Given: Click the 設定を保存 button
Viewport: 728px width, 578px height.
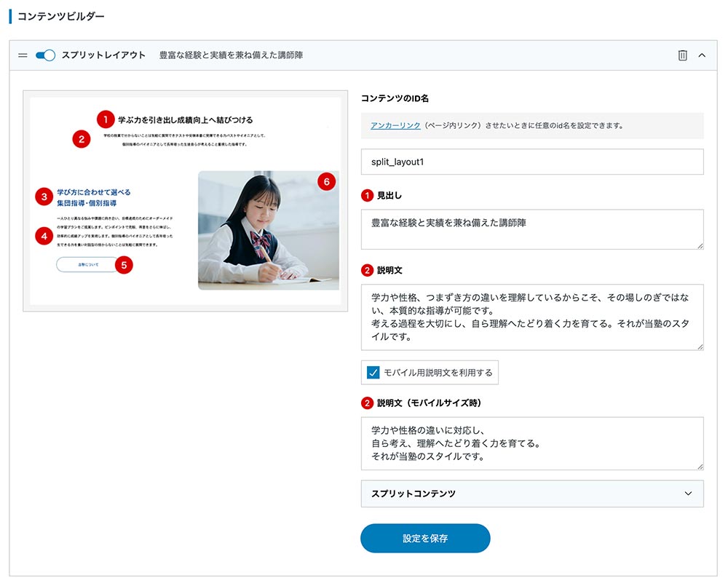Looking at the screenshot, I should pos(425,539).
